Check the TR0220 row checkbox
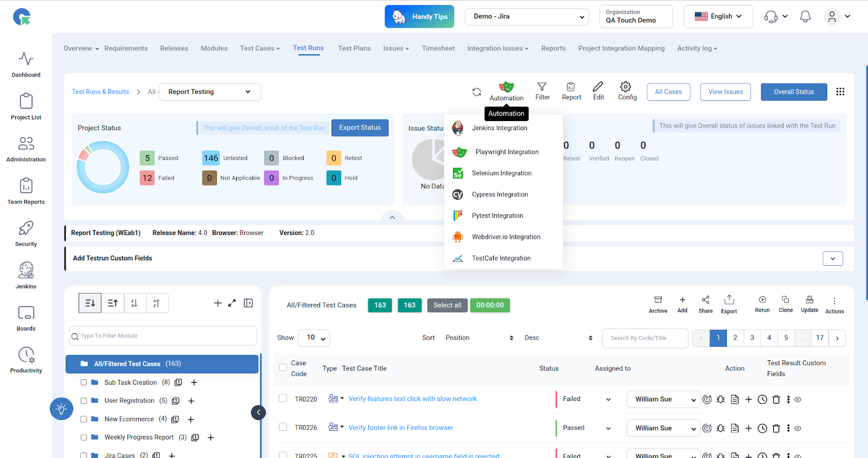The height and width of the screenshot is (458, 868). 283,398
